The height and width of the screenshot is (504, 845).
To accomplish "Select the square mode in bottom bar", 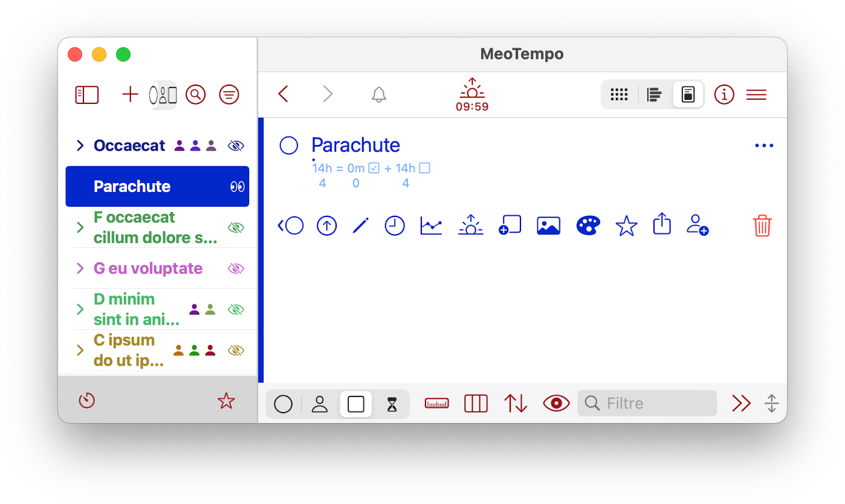I will pyautogui.click(x=356, y=404).
